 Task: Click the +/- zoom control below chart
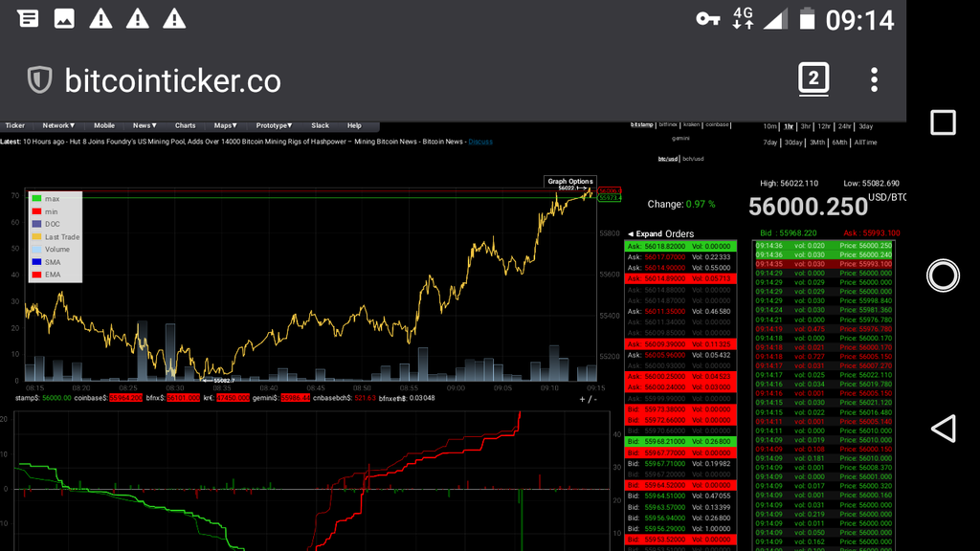pyautogui.click(x=588, y=399)
